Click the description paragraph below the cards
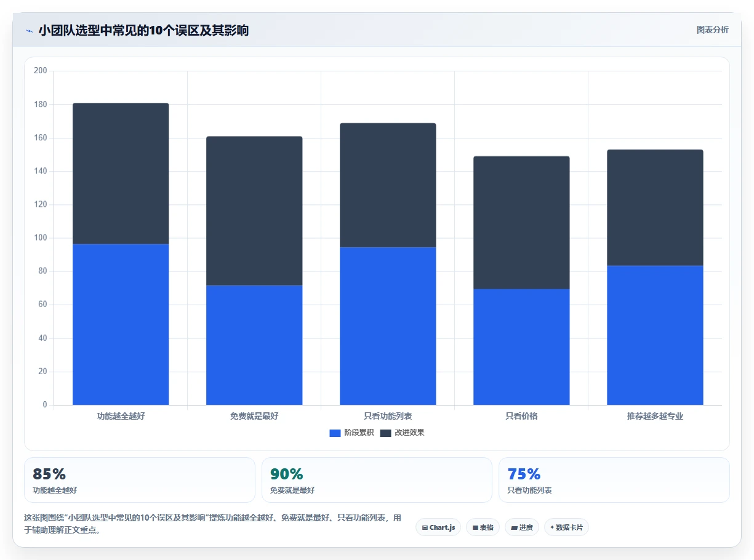This screenshot has width=754, height=560. [213, 524]
